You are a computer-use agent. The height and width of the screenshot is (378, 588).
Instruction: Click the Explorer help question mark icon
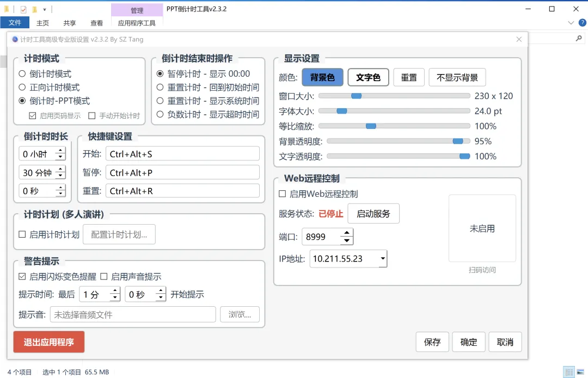click(x=583, y=22)
